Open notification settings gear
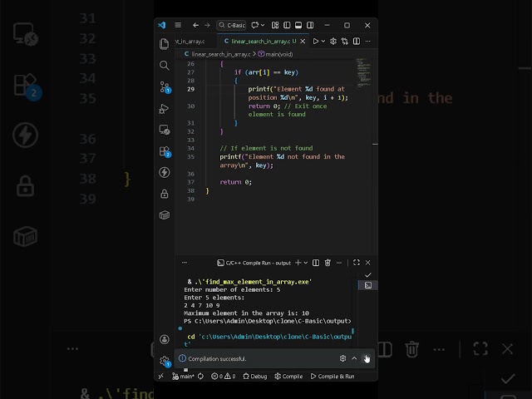Screen dimensions: 532x399 point(342,358)
